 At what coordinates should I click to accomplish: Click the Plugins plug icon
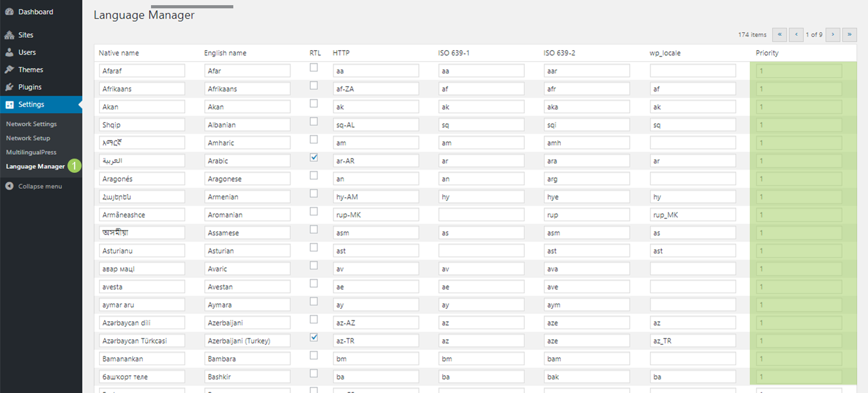pyautogui.click(x=9, y=87)
